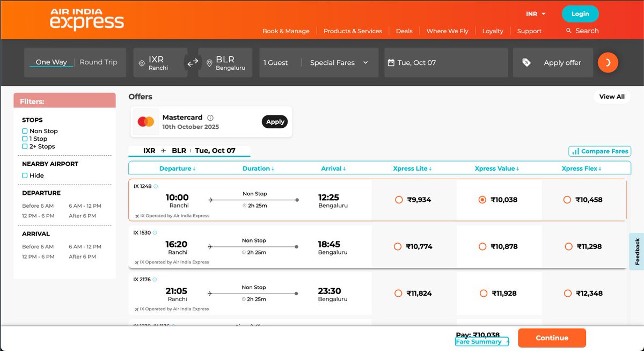Check the 2+ Stops filter
The image size is (644, 351).
(25, 146)
